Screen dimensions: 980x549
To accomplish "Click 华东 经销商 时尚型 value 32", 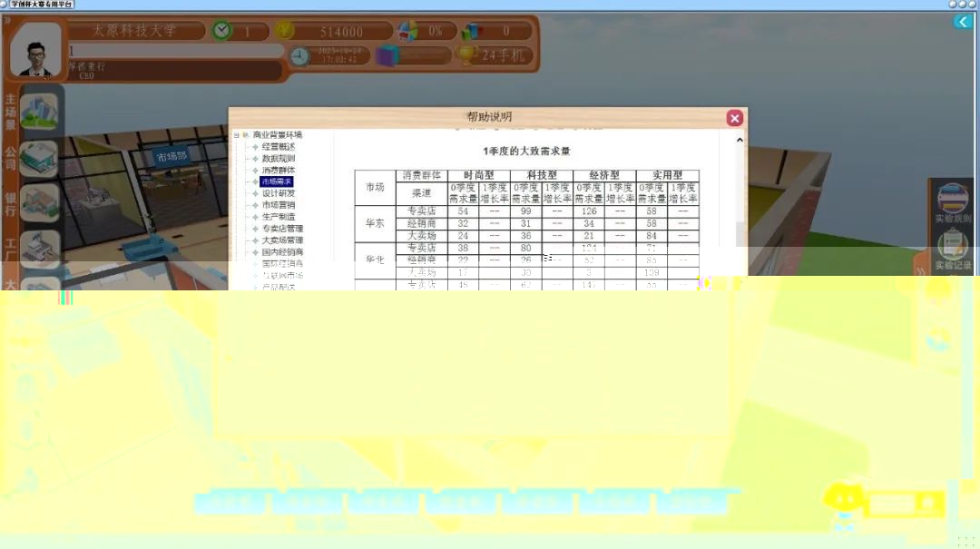I will [x=463, y=223].
